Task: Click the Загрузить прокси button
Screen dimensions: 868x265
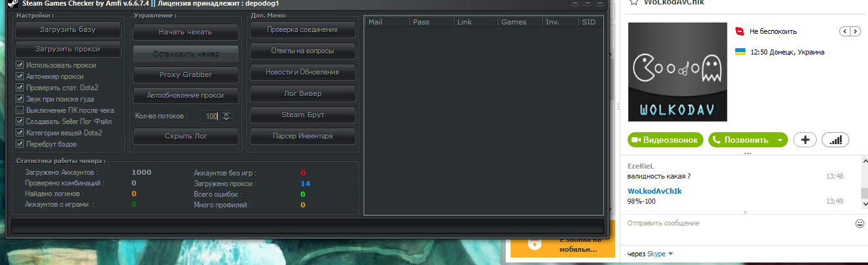Action: tap(68, 48)
